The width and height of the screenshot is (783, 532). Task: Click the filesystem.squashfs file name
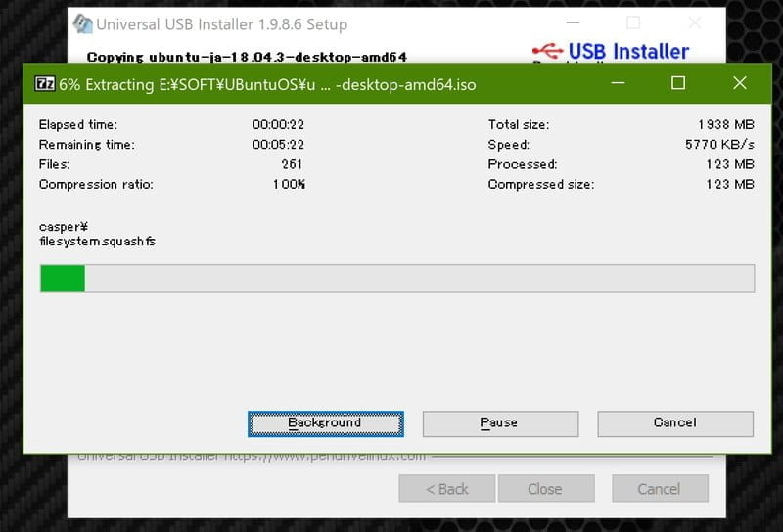coord(97,242)
